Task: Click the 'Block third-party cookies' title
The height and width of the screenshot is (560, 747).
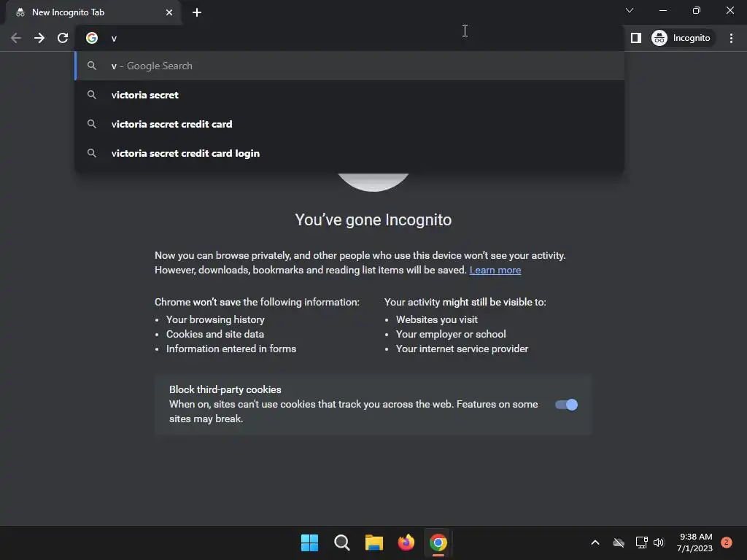Action: 225,389
